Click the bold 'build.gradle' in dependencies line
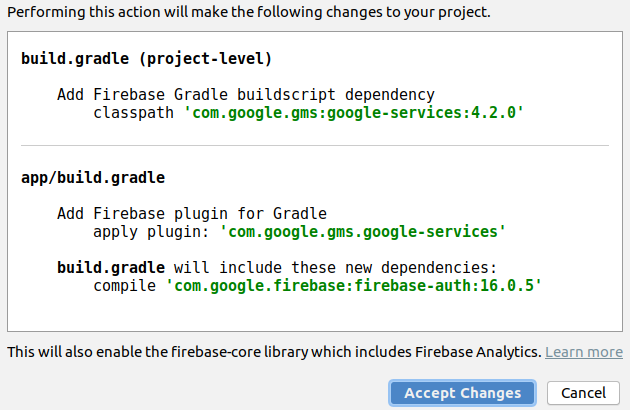630x410 pixels. (110, 268)
